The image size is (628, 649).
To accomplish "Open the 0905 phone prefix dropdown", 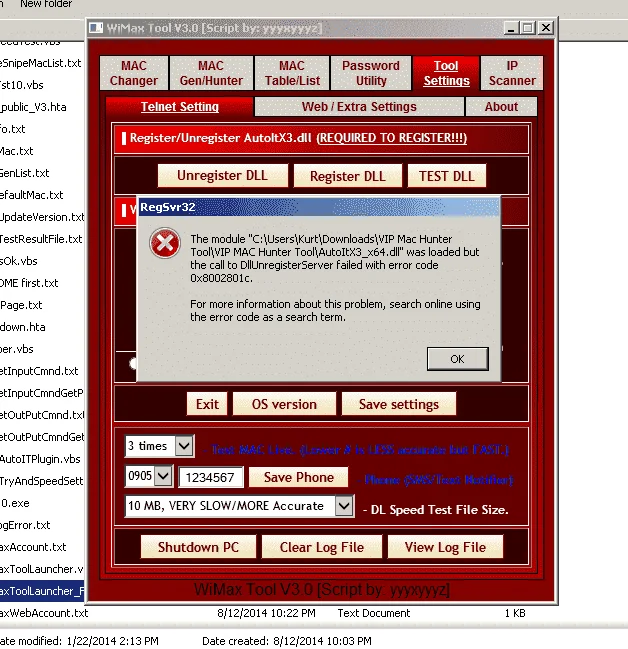I will [x=163, y=476].
